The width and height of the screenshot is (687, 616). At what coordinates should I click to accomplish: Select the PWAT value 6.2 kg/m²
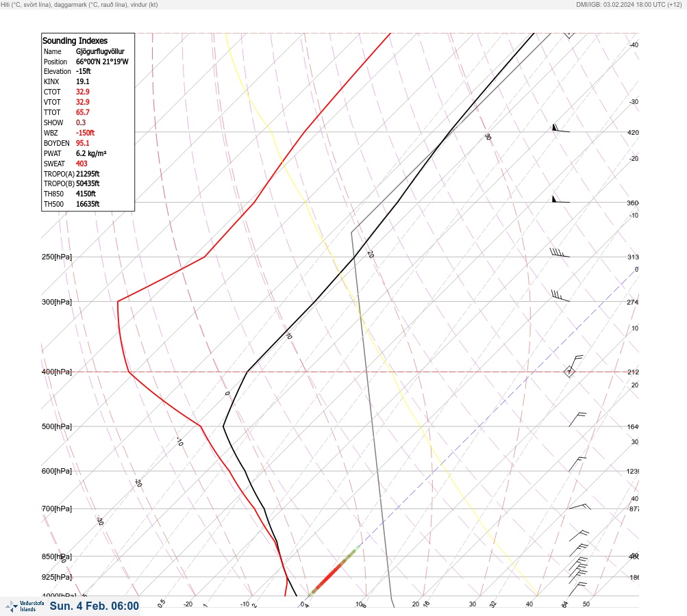(x=91, y=153)
